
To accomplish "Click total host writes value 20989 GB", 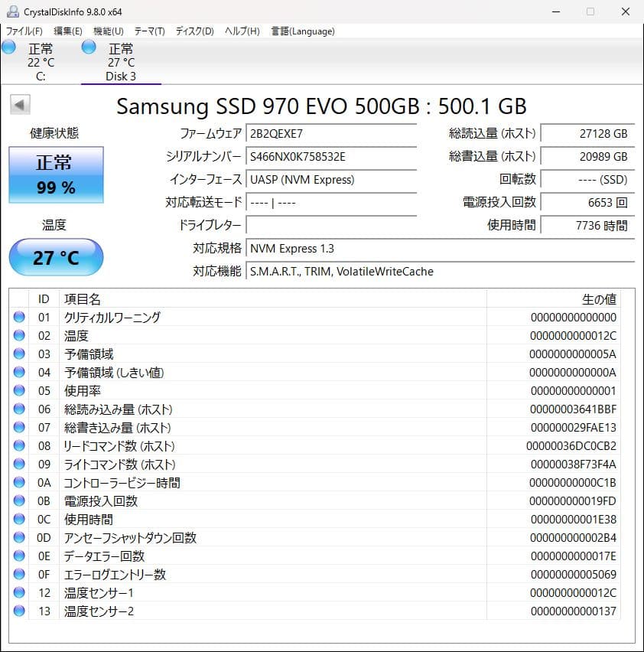I will [587, 157].
